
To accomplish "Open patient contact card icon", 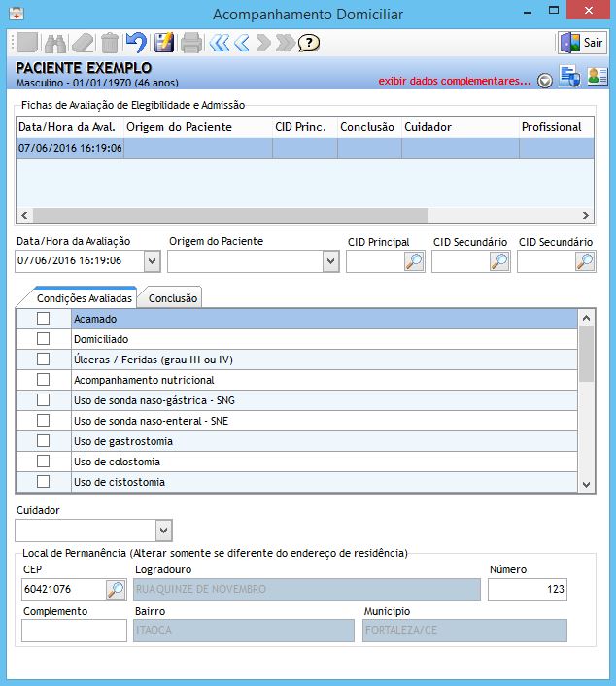I will [x=598, y=76].
